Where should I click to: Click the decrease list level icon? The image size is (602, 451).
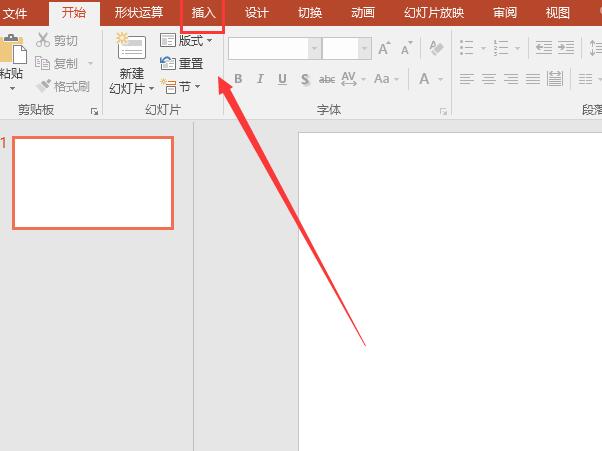click(544, 48)
